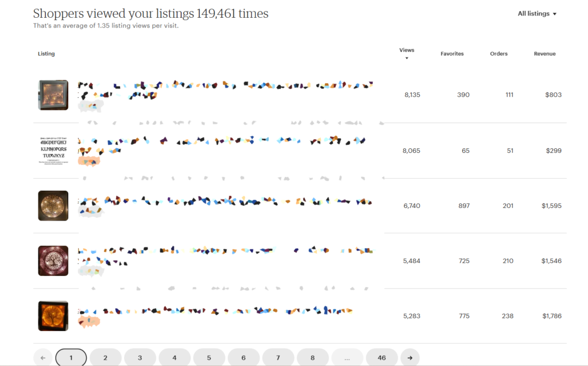The image size is (588, 366).
Task: Click the red tree-of-life plaque thumbnail
Action: tap(53, 260)
